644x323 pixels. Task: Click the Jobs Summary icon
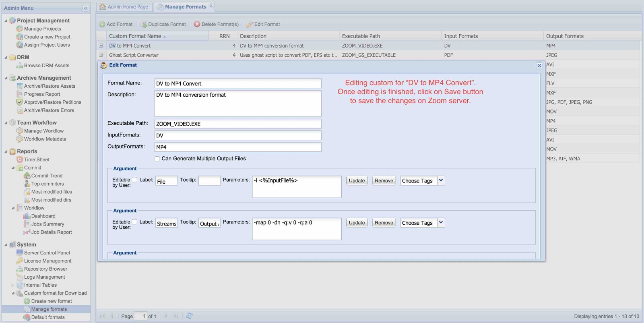tap(27, 224)
